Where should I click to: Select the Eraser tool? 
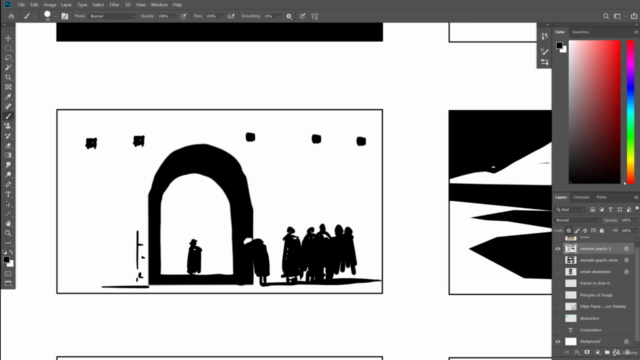click(x=8, y=146)
